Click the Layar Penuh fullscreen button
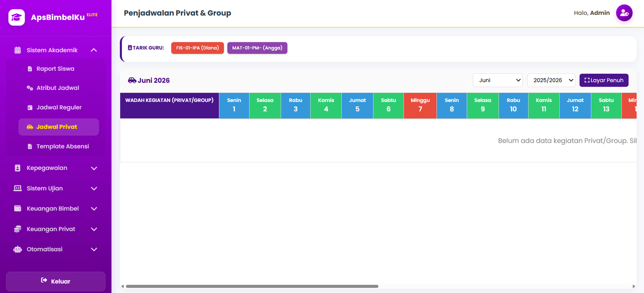The image size is (644, 293). (x=604, y=80)
